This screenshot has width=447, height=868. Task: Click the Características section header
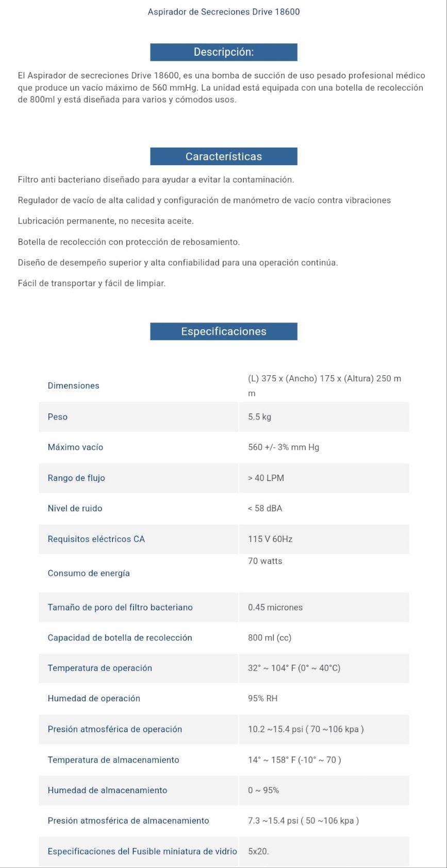tap(223, 156)
